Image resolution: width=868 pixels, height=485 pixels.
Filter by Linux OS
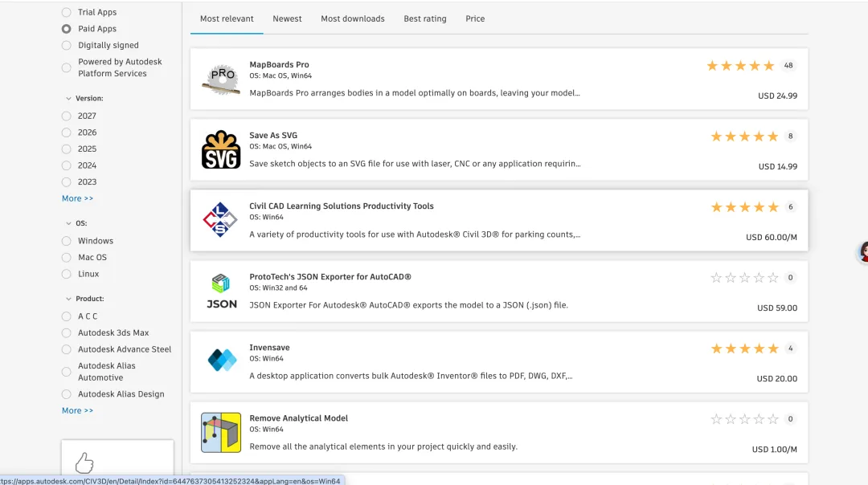tap(67, 275)
